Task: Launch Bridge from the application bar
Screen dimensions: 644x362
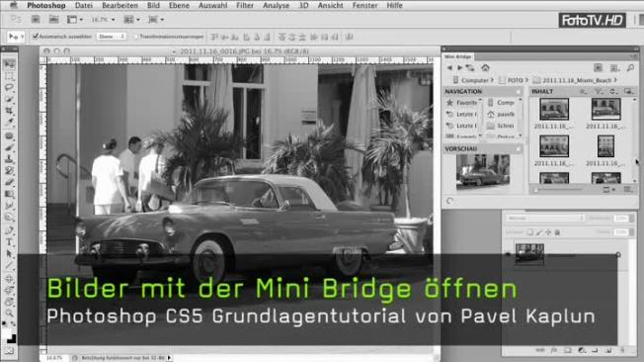Action: 36,20
